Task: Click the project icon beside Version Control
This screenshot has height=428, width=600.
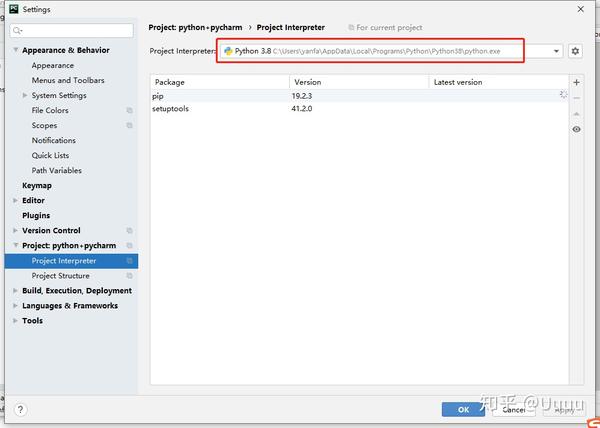Action: 129,231
